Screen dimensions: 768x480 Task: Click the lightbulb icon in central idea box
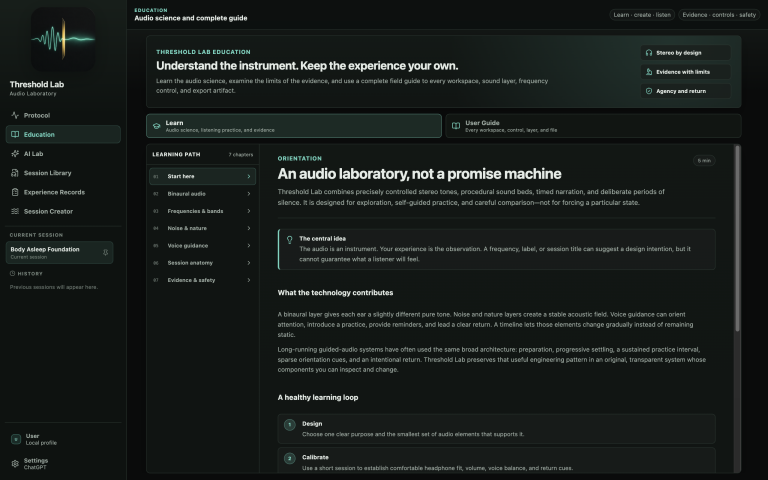pyautogui.click(x=289, y=240)
